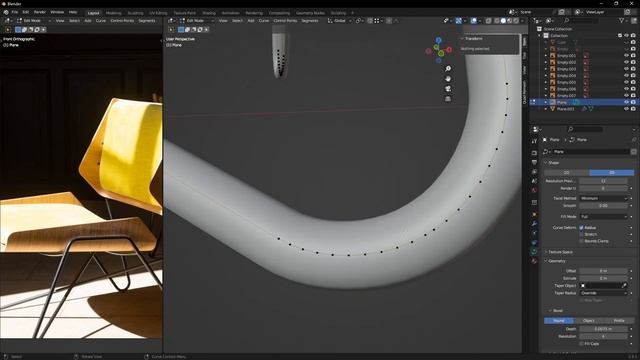Open Twist Method dropdown

click(x=603, y=198)
